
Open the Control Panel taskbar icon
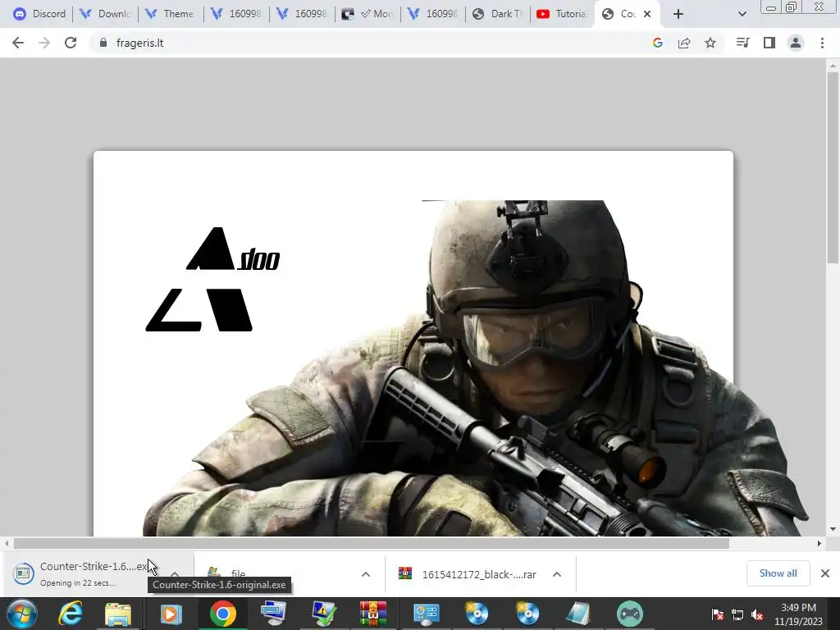[x=427, y=614]
